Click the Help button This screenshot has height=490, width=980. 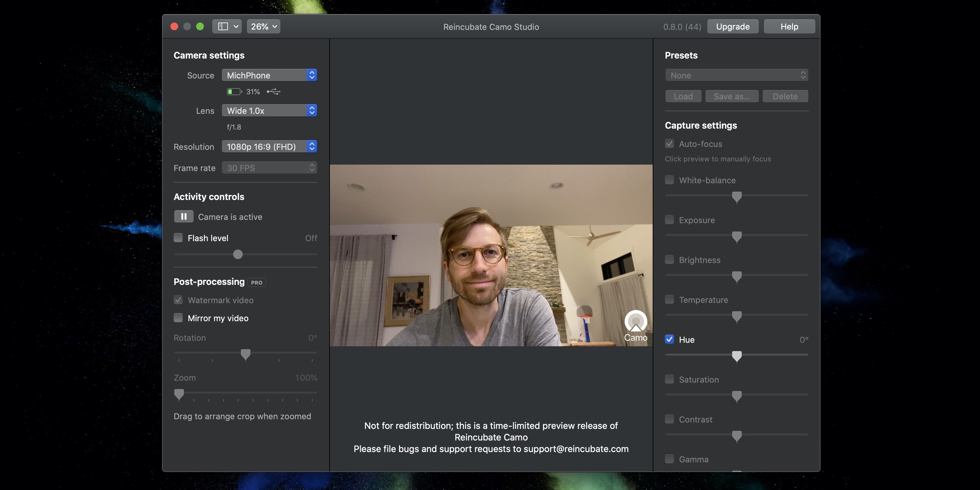789,26
